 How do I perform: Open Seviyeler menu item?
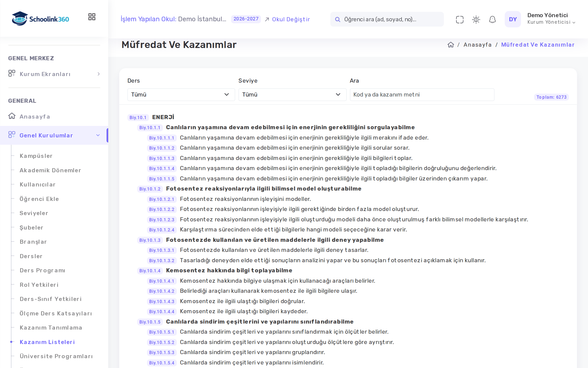34,213
